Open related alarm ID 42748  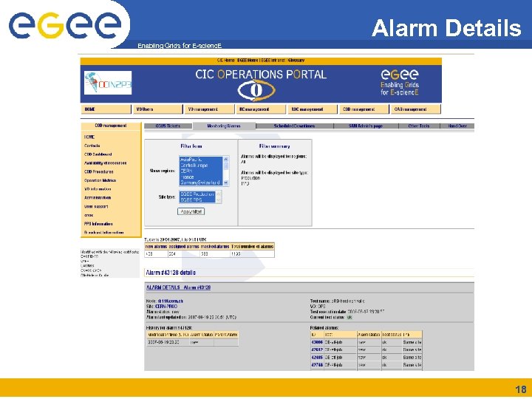[x=317, y=365]
